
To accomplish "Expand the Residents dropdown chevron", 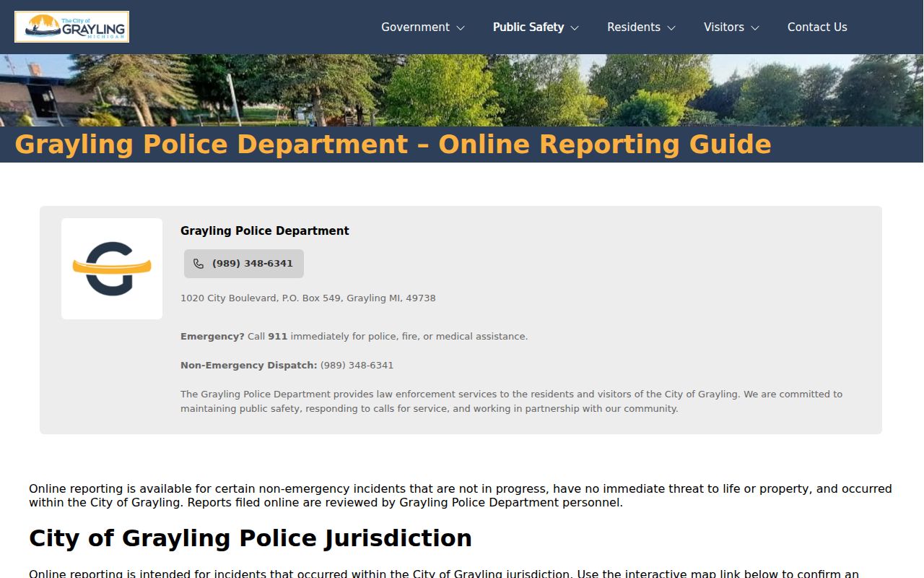I will coord(671,27).
